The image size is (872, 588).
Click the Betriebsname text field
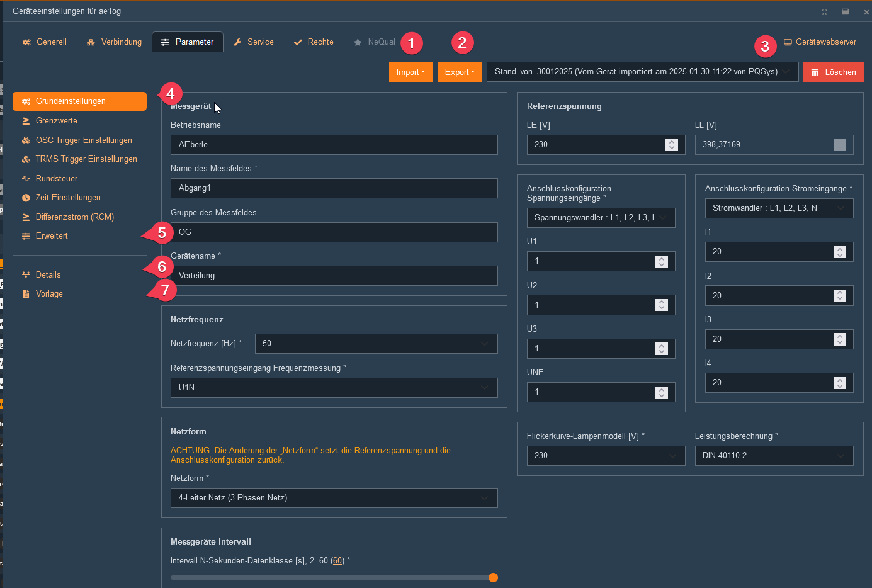334,145
